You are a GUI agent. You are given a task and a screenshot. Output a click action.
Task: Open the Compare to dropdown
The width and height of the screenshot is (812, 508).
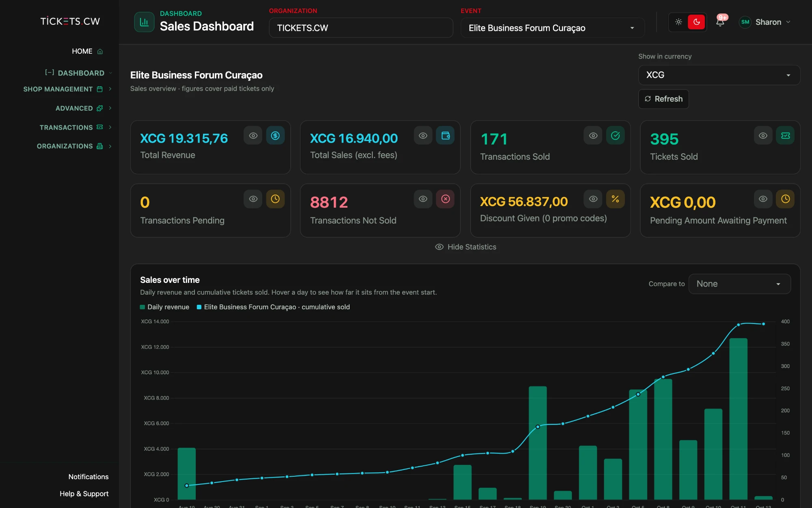point(739,284)
